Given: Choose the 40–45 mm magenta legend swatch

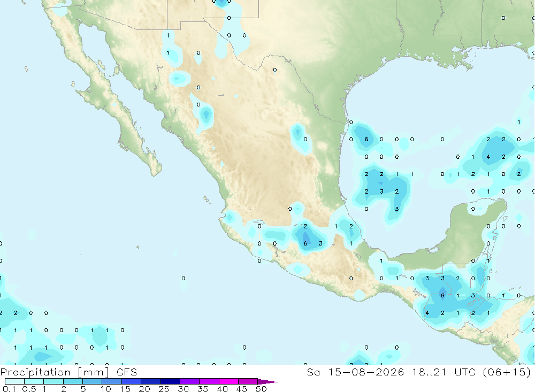Looking at the screenshot, I should pyautogui.click(x=228, y=381).
